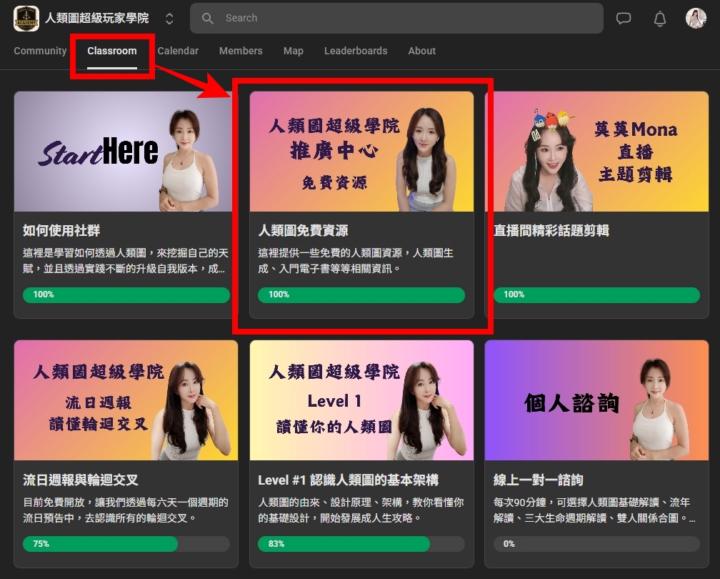Click the 如何使用社群 course title
The width and height of the screenshot is (720, 579).
pos(62,230)
